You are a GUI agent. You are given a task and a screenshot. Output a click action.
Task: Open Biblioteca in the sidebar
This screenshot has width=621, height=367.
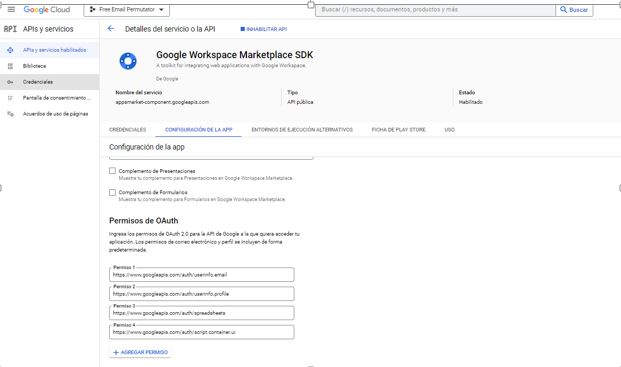pos(50,66)
